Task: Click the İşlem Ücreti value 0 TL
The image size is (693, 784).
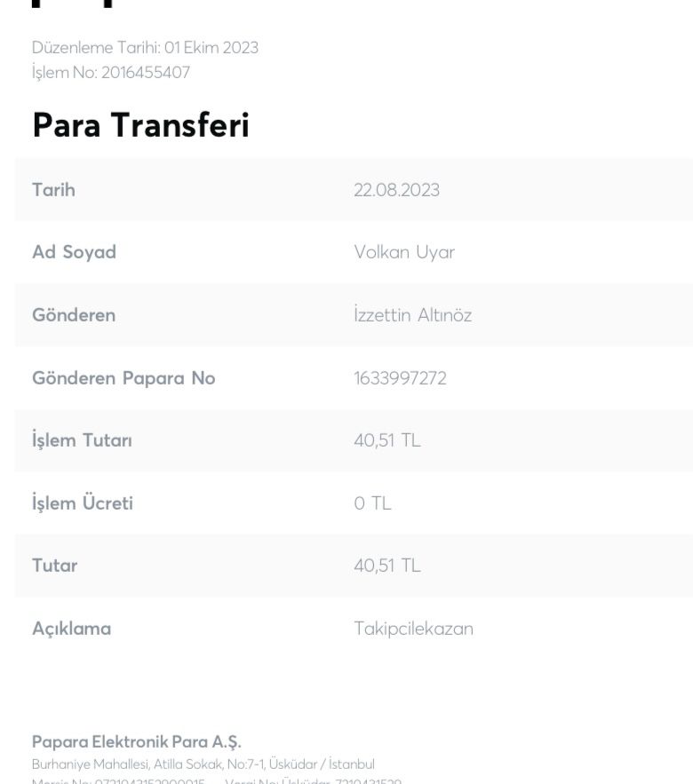Action: 373,503
